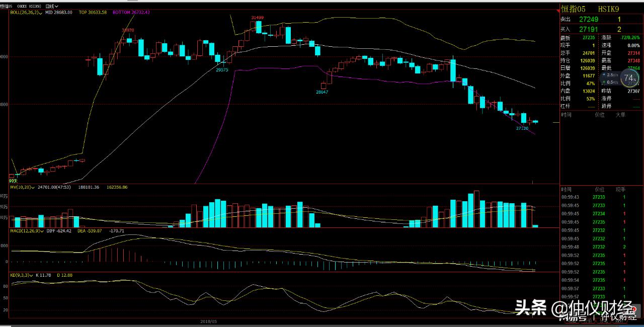Image resolution: width=644 pixels, height=327 pixels.
Task: Click the 2.5K/s upload speed indicator
Action: [611, 74]
